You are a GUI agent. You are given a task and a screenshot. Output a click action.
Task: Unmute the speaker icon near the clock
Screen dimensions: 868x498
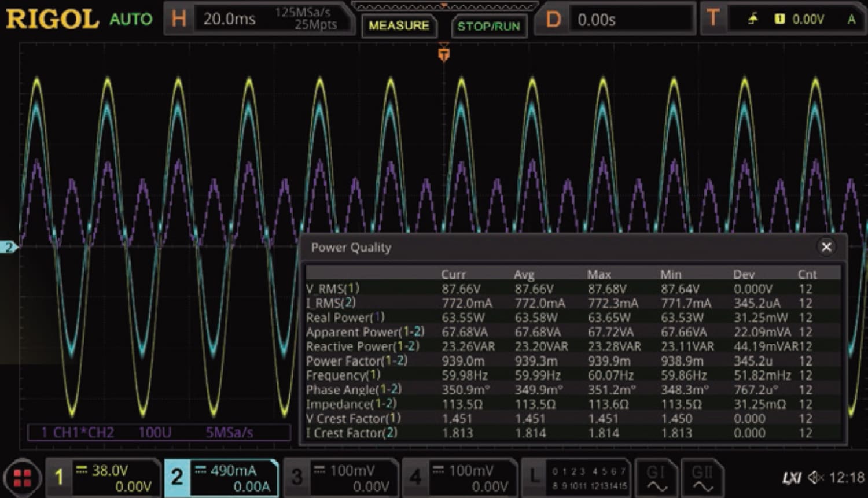(x=814, y=476)
